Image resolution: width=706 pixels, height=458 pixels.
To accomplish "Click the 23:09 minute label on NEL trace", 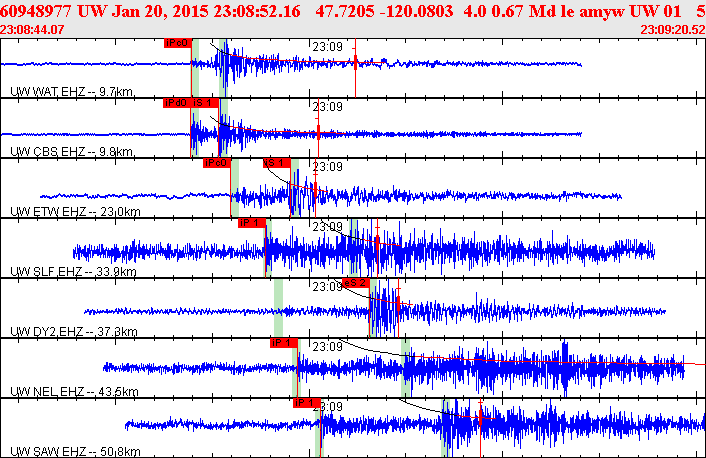I will (x=328, y=346).
